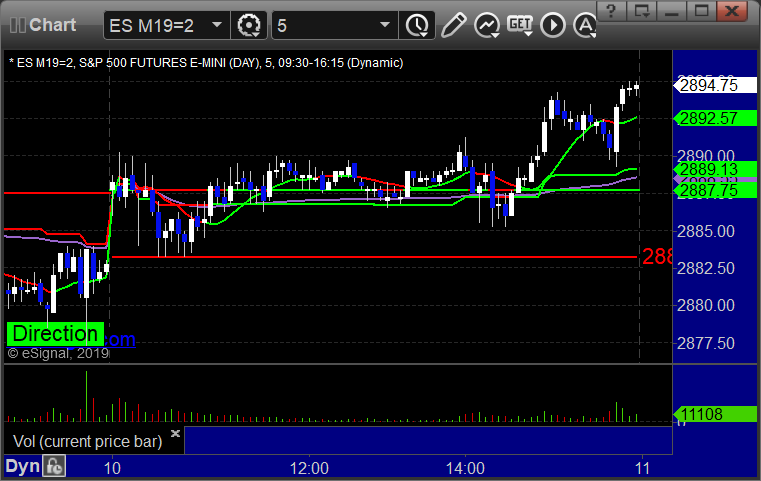Click the window pop-out dropdown icon
Viewport: 761px width, 481px height.
pos(642,11)
